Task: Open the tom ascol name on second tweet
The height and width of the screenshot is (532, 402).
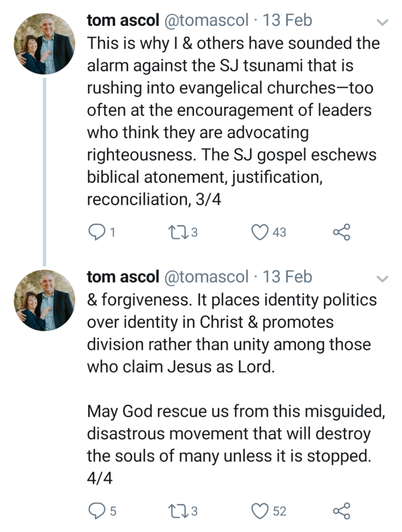Action: click(123, 277)
